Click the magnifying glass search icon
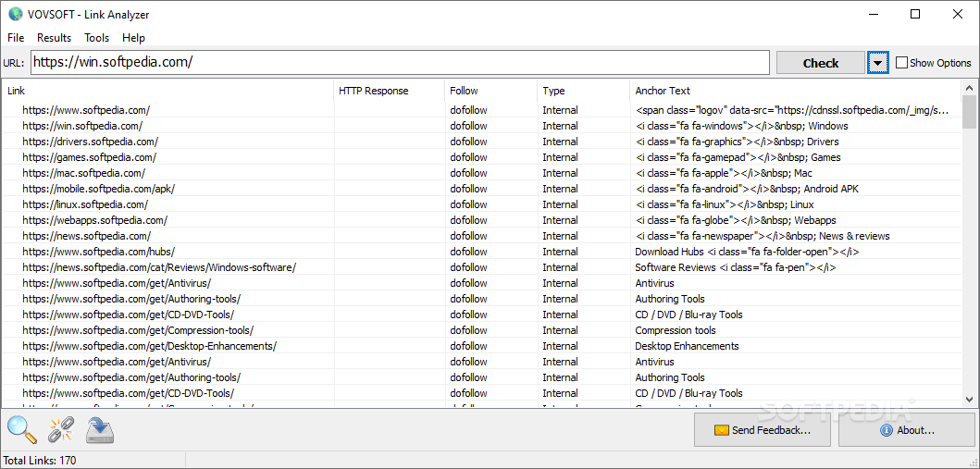The image size is (980, 469). 20,429
